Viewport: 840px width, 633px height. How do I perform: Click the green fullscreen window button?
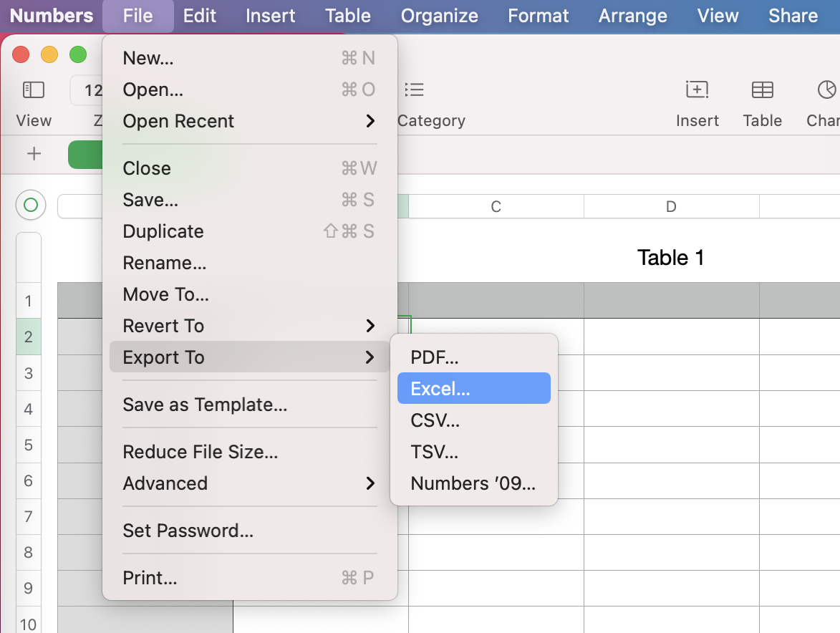pos(78,54)
